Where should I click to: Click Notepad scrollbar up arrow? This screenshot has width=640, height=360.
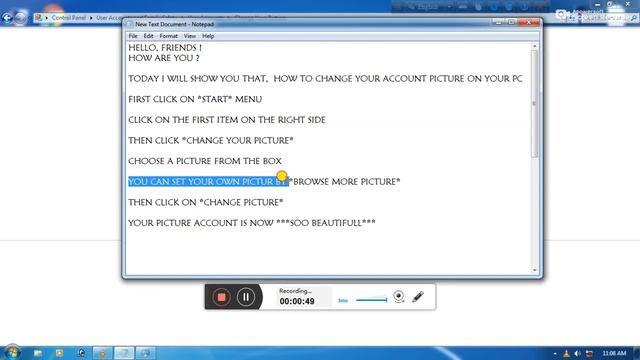tap(535, 47)
